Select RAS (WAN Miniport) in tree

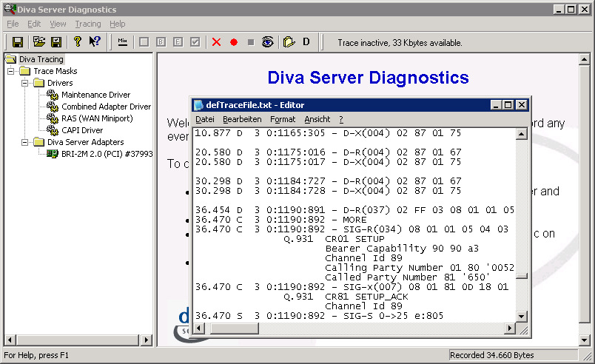pos(97,118)
